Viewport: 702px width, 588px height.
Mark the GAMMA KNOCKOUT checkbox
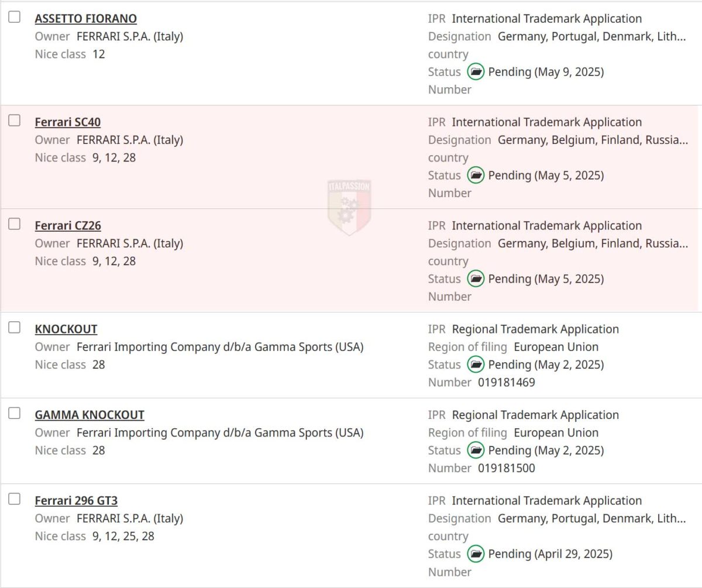[14, 414]
